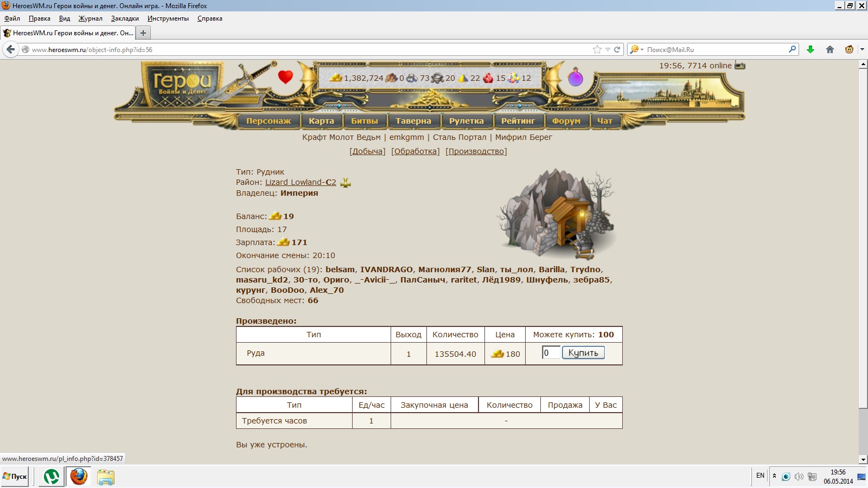Open the Таверна game menu

pyautogui.click(x=413, y=121)
